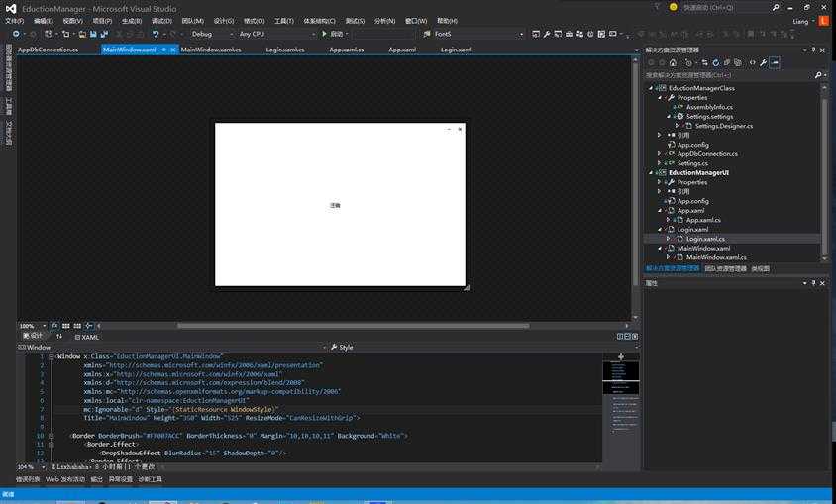Open the Liang account dropdown
The height and width of the screenshot is (504, 836).
[803, 22]
